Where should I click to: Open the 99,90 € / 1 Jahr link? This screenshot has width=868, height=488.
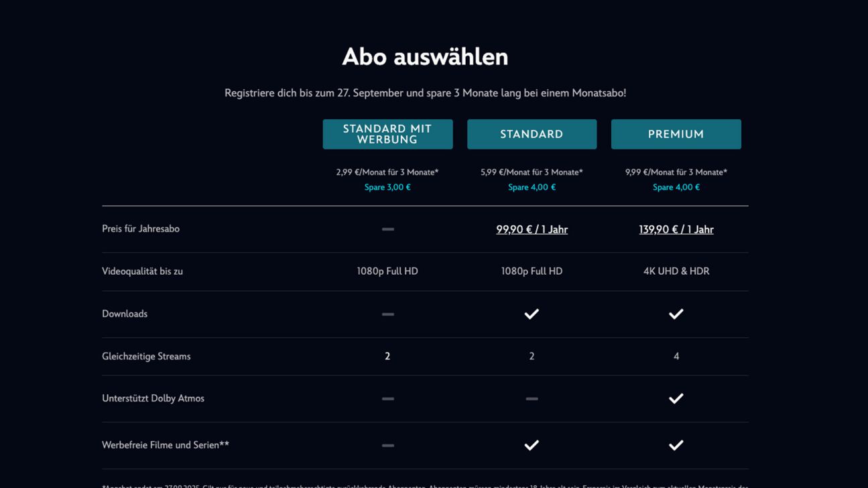coord(532,229)
